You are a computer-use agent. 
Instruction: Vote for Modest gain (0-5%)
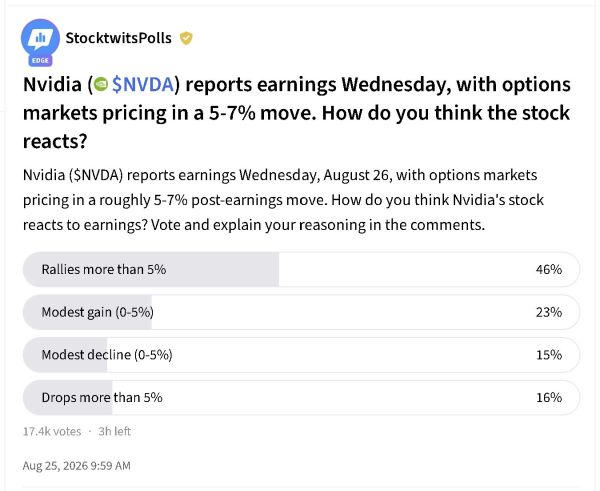click(301, 312)
